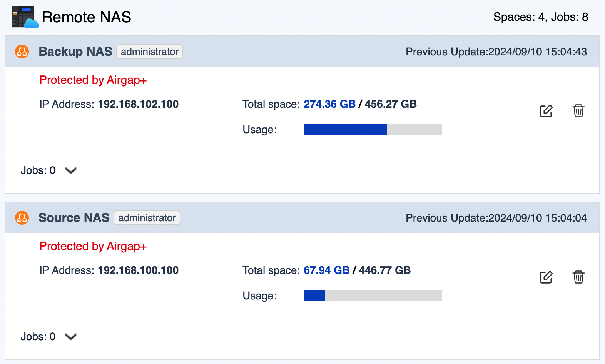
Task: Delete the Backup NAS entry
Action: (578, 111)
